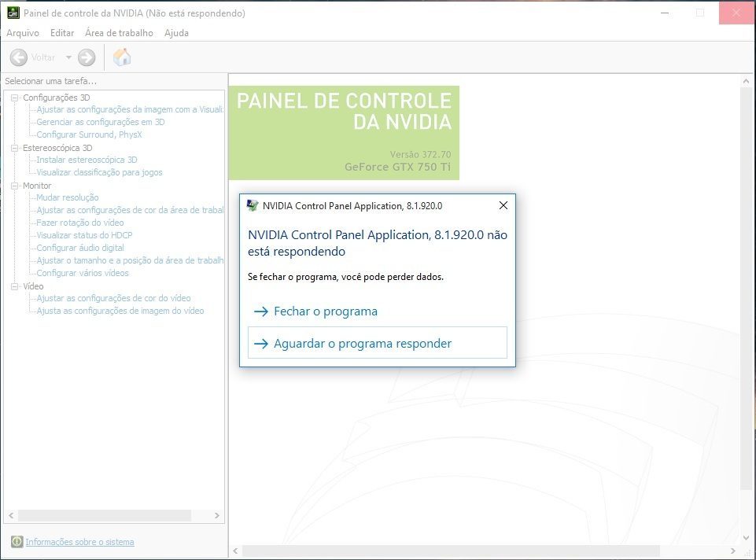This screenshot has width=756, height=560.
Task: Click the Estereoscópica 3D category label
Action: (57, 148)
